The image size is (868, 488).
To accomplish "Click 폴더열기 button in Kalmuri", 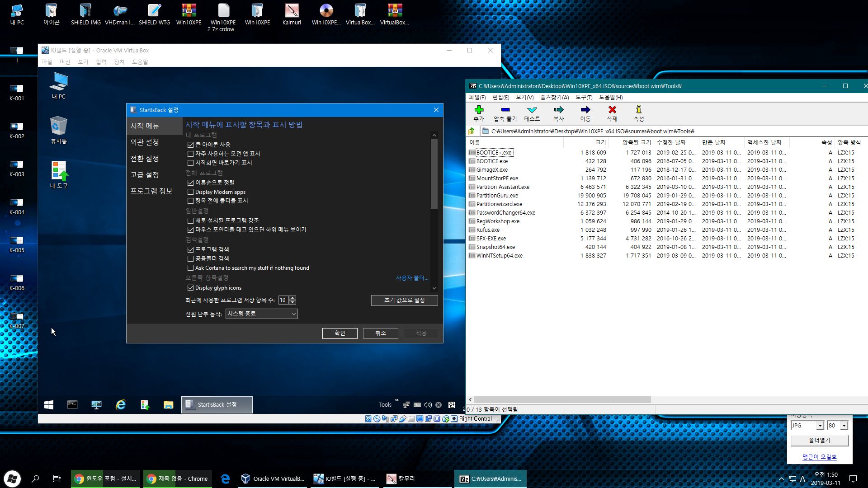I will pos(820,440).
